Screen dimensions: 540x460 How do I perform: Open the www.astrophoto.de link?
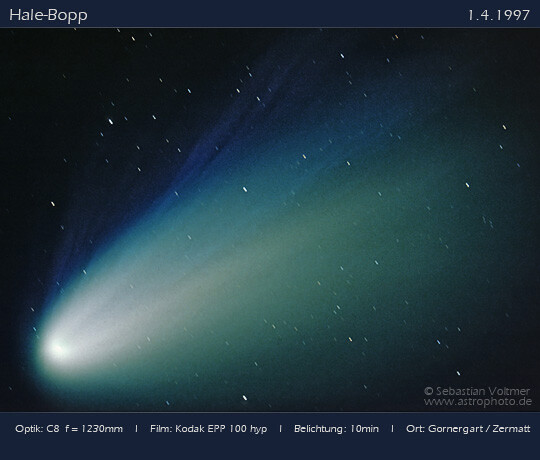click(x=478, y=402)
